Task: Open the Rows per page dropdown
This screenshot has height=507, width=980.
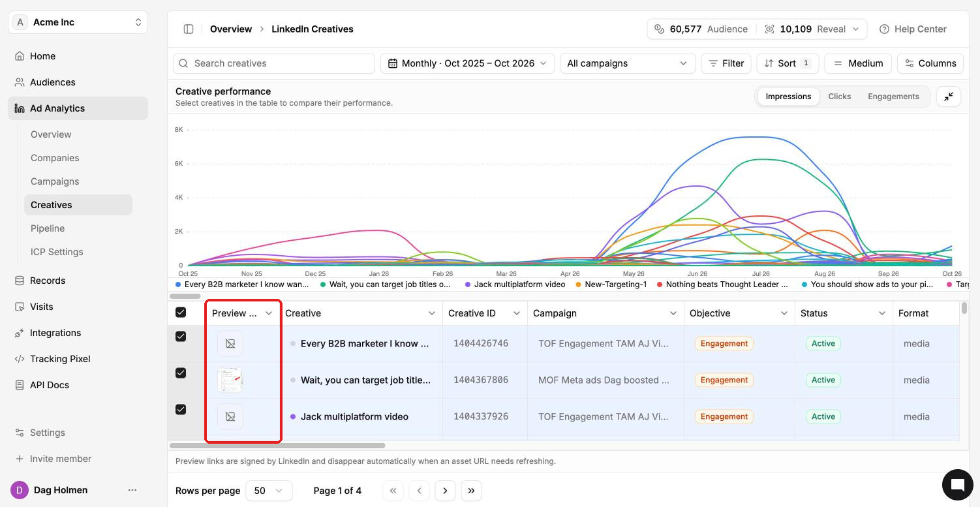Action: (269, 491)
